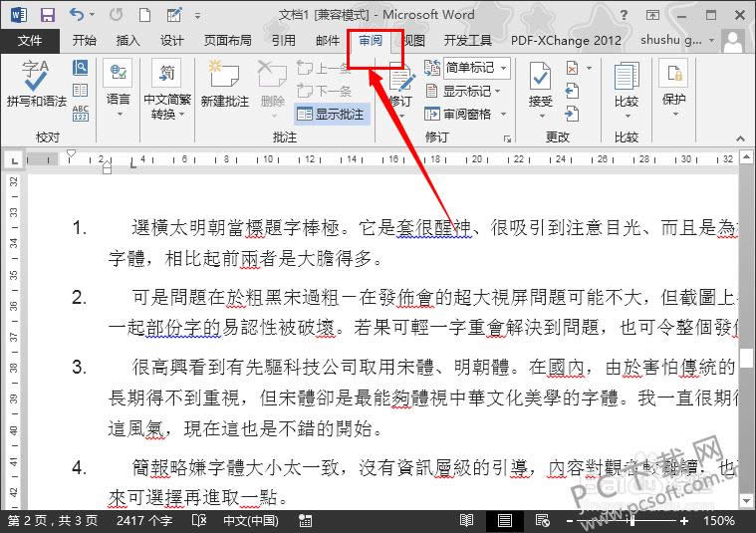The height and width of the screenshot is (533, 756).
Task: Click the vertical scrollbar up arrow
Action: (746, 156)
